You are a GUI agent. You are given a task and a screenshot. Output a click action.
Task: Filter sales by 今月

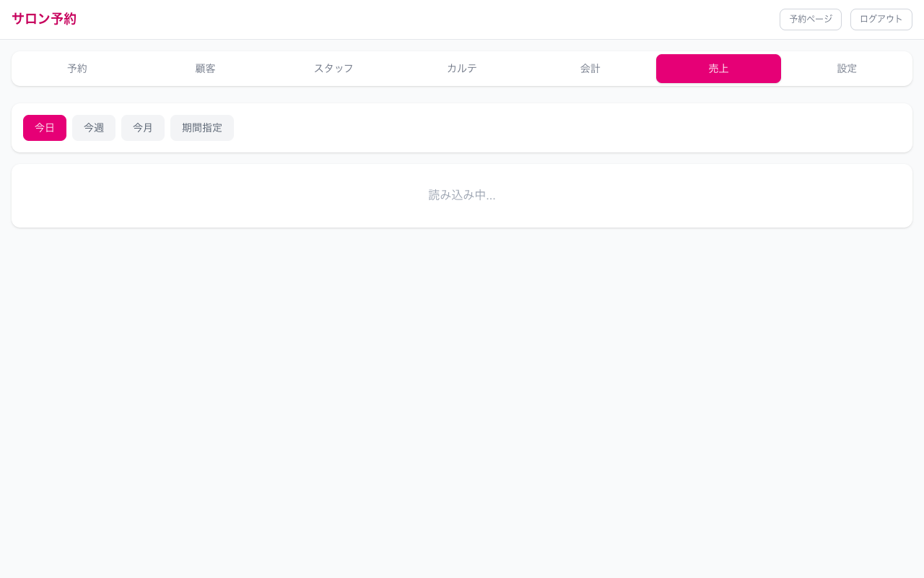coord(143,128)
